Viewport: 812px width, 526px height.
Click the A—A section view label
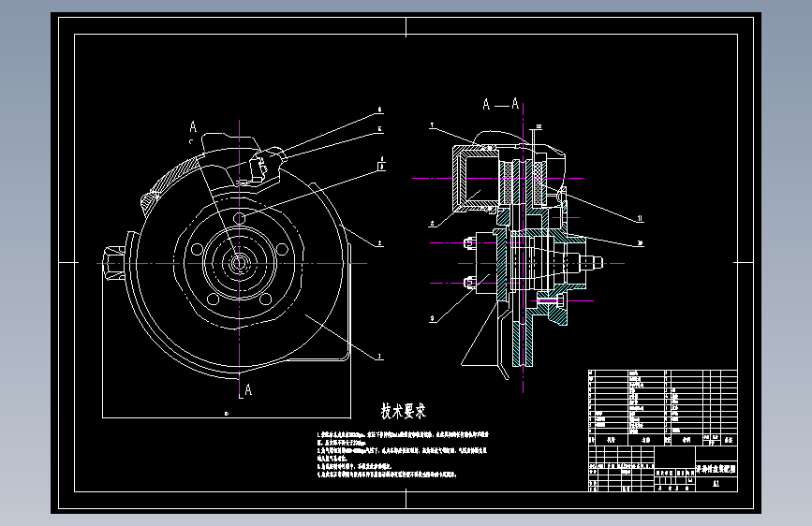coord(501,105)
